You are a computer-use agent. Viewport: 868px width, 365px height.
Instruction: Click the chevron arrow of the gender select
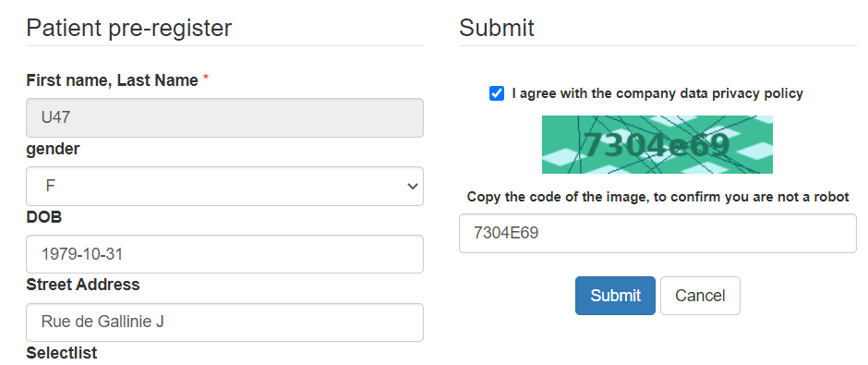[413, 187]
